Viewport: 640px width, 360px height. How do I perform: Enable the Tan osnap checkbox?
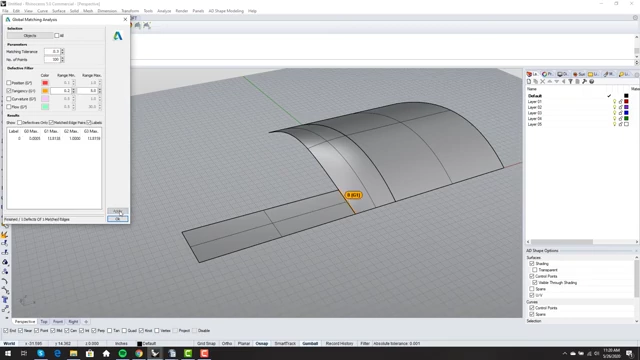click(x=109, y=331)
